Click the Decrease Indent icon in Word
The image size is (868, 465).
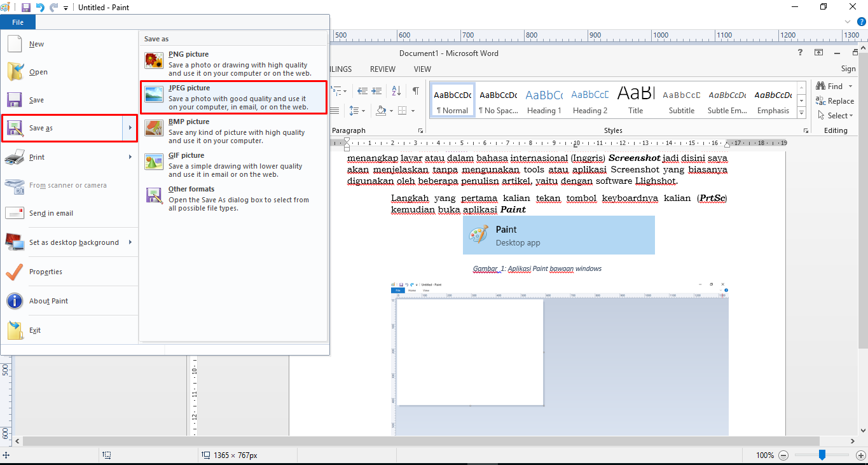tap(362, 91)
